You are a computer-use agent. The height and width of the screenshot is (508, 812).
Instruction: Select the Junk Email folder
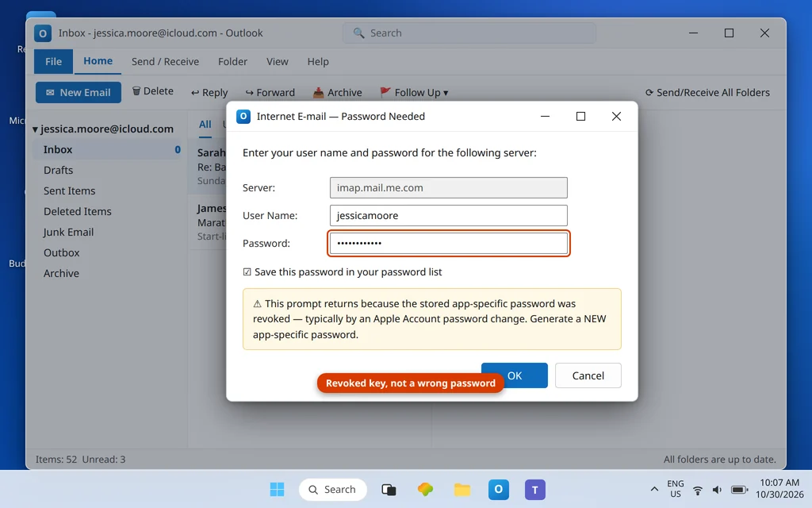(x=109, y=233)
